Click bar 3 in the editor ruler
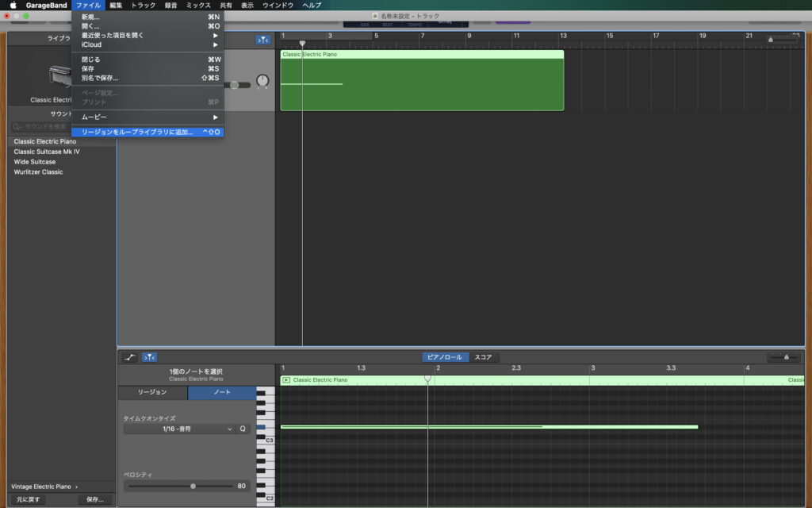Screen dimensions: 812x508 click(593, 368)
